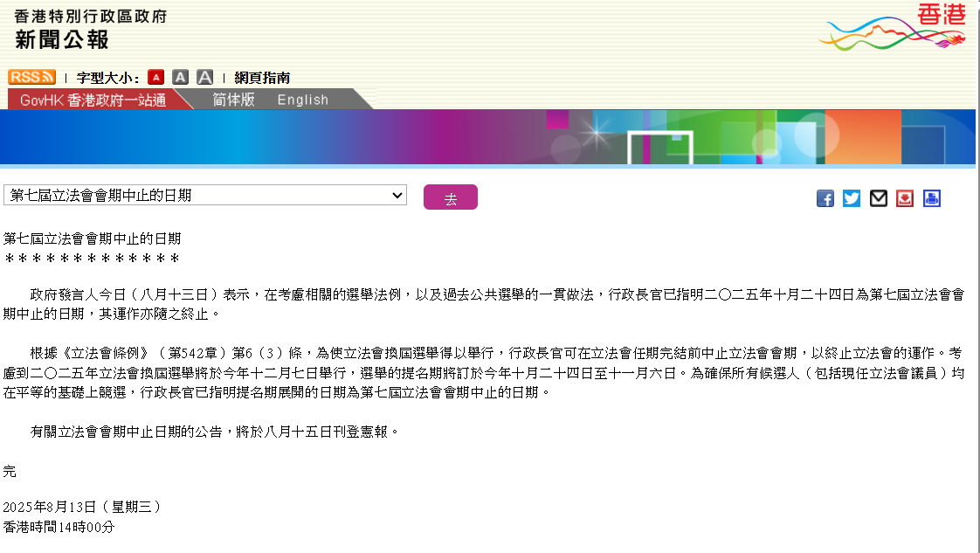Share article on Facebook
This screenshot has width=980, height=553.
pyautogui.click(x=825, y=198)
